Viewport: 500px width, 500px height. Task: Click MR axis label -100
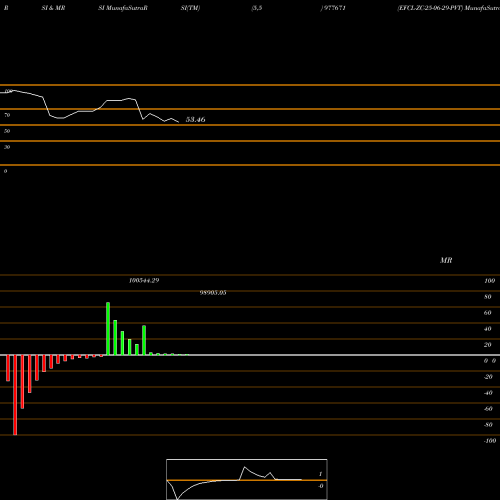coord(490,441)
